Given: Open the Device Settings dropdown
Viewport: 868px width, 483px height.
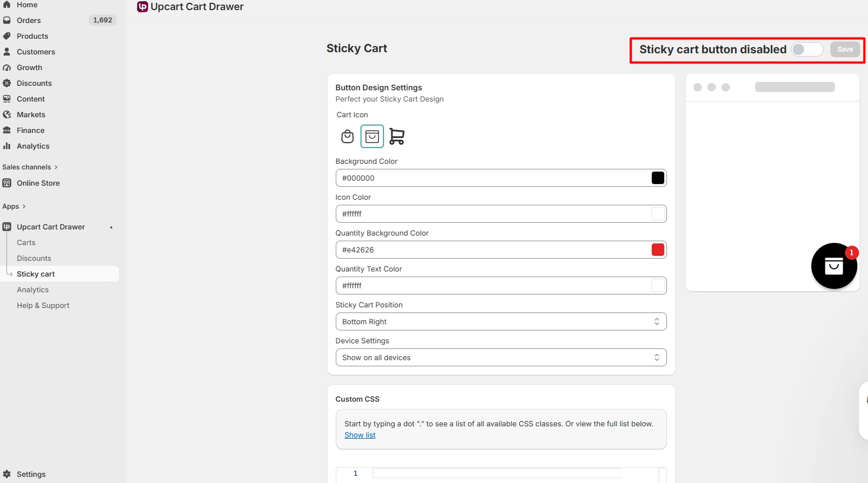Looking at the screenshot, I should pyautogui.click(x=501, y=357).
